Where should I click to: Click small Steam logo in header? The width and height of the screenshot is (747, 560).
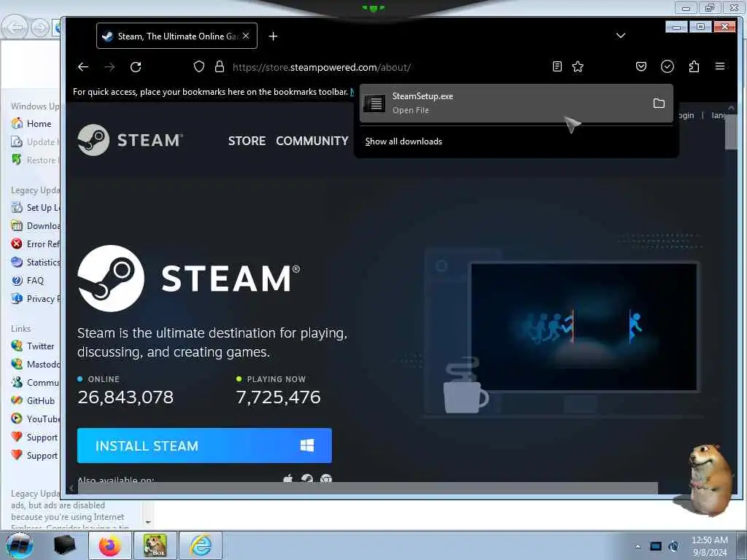coord(130,140)
